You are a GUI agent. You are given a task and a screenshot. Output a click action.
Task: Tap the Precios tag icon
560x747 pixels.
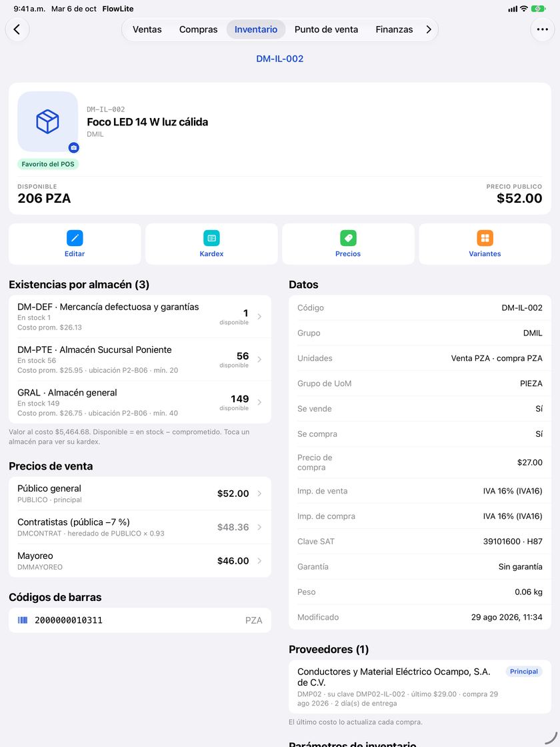(x=348, y=237)
